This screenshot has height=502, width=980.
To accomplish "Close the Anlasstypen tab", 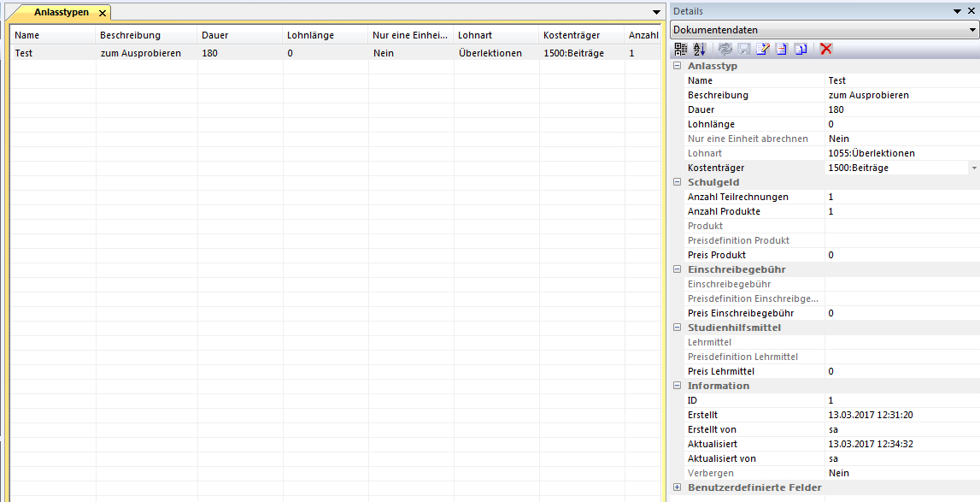I will click(x=102, y=13).
